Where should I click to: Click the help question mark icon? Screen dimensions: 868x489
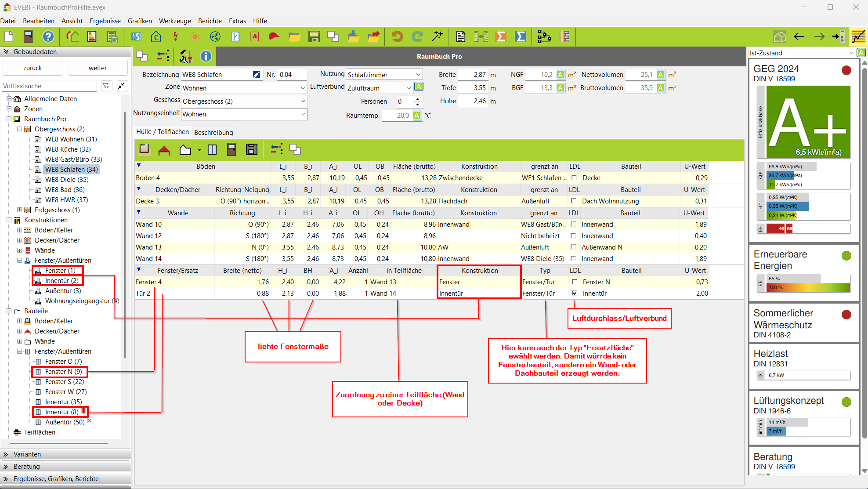(x=48, y=36)
